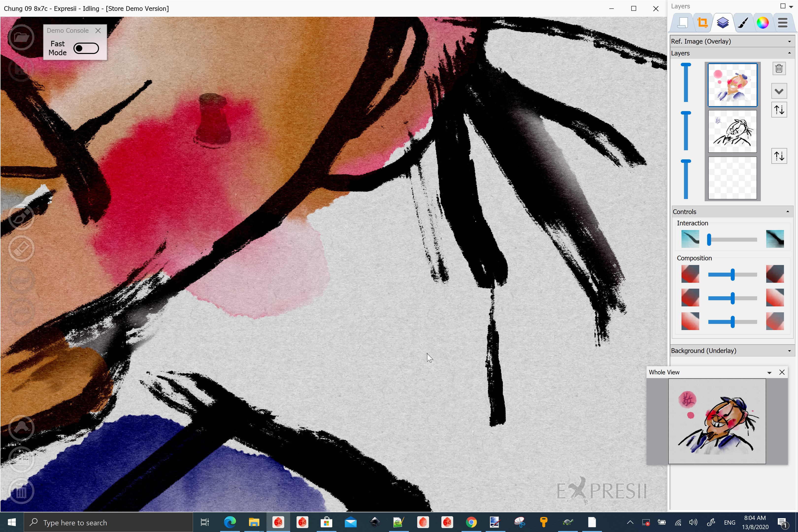Collapse the Controls section

[x=787, y=212]
